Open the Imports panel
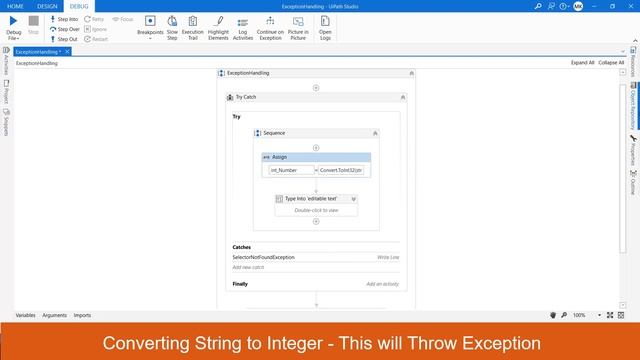 (82, 315)
